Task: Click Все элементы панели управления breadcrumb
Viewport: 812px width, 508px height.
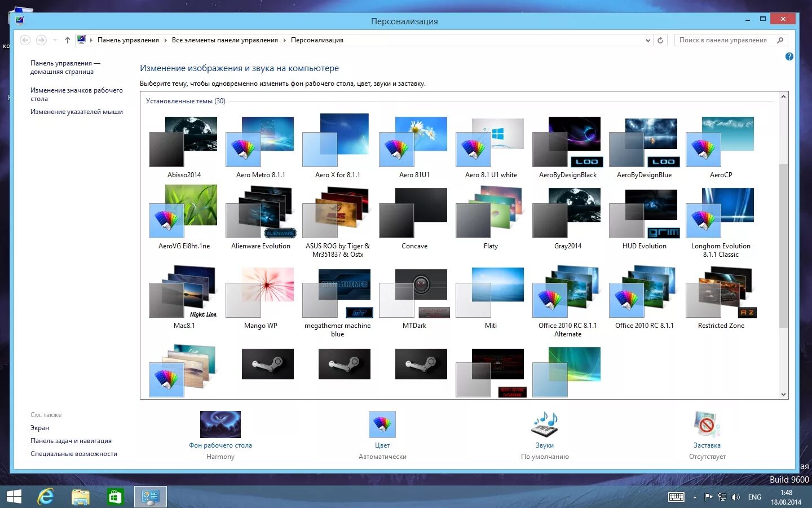Action: [224, 40]
